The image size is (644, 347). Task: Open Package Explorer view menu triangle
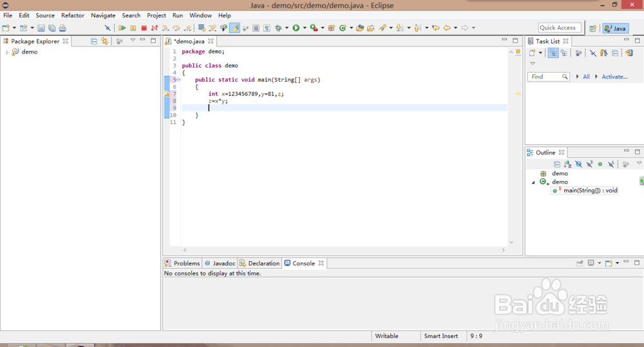click(133, 41)
